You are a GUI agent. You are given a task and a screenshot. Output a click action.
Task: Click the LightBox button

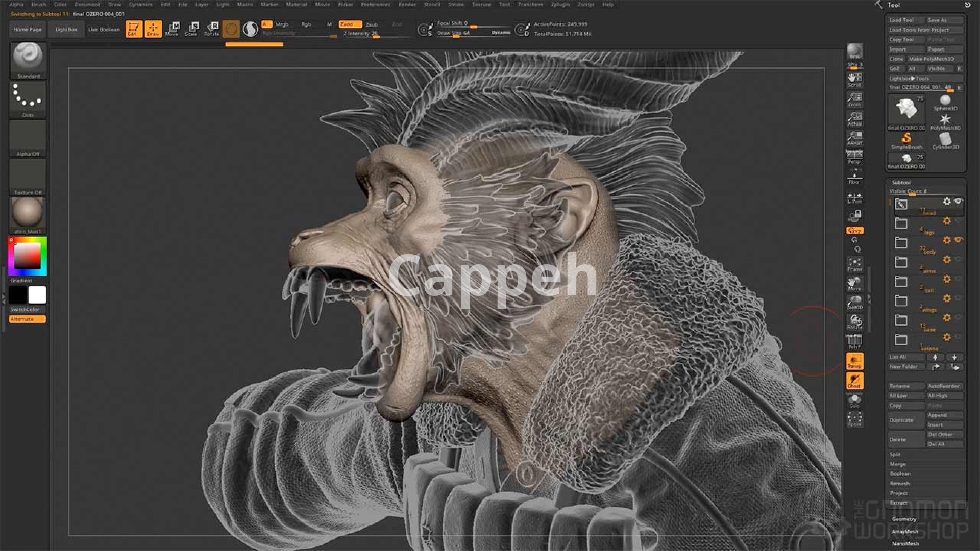point(66,29)
